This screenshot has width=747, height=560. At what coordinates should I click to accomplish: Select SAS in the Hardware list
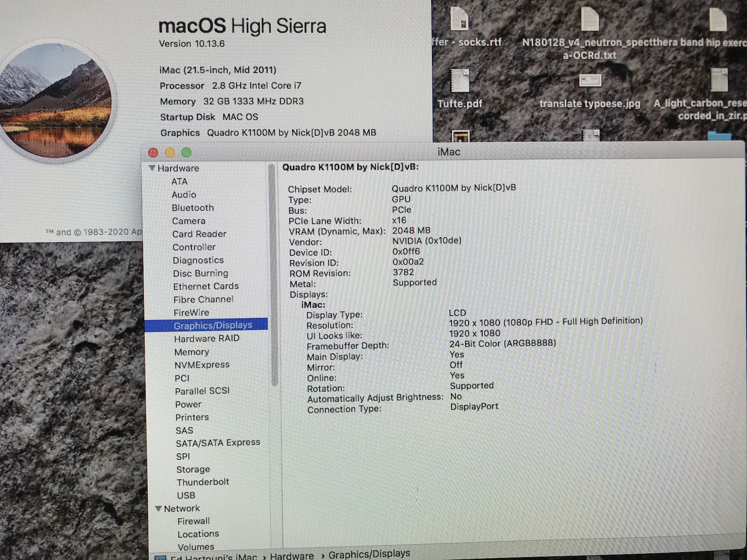pos(184,431)
